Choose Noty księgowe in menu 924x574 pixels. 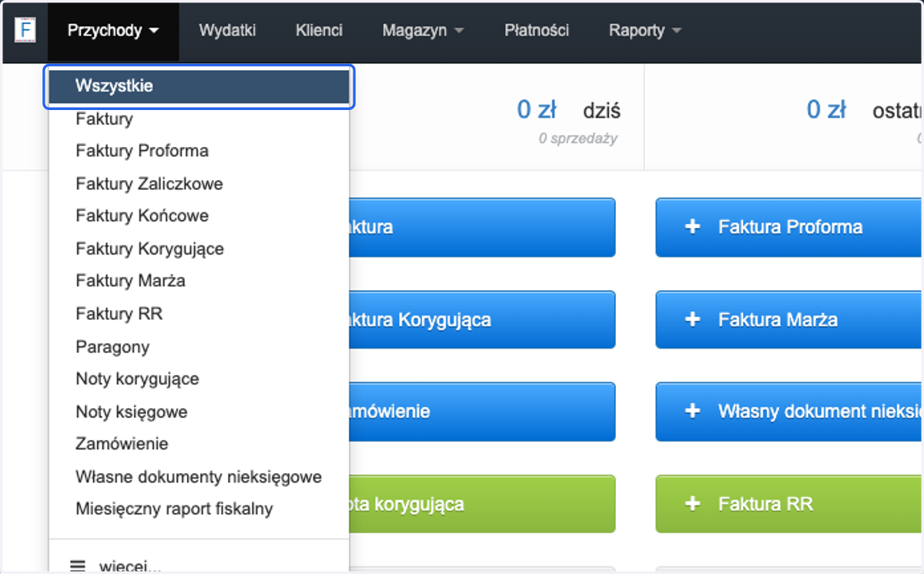(x=199, y=412)
